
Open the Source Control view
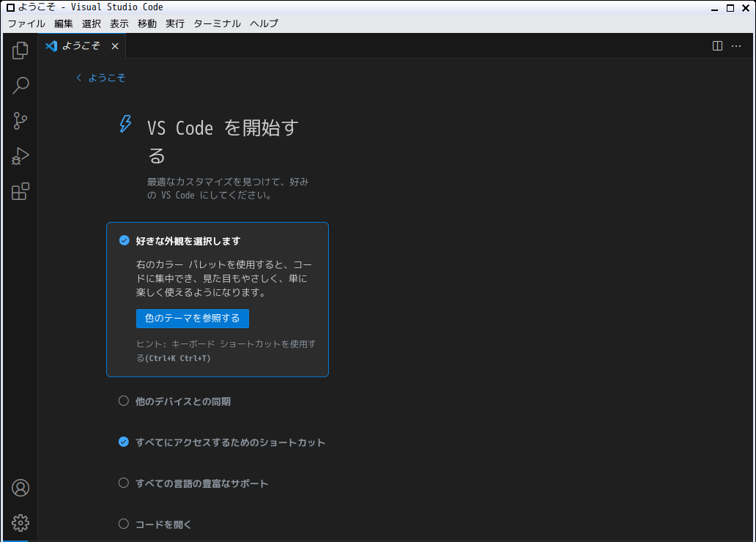21,121
